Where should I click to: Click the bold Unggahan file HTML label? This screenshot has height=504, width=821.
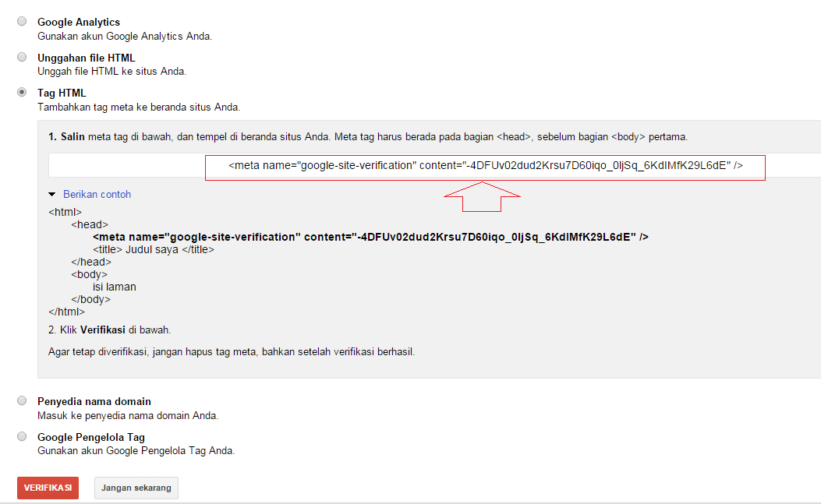click(86, 58)
